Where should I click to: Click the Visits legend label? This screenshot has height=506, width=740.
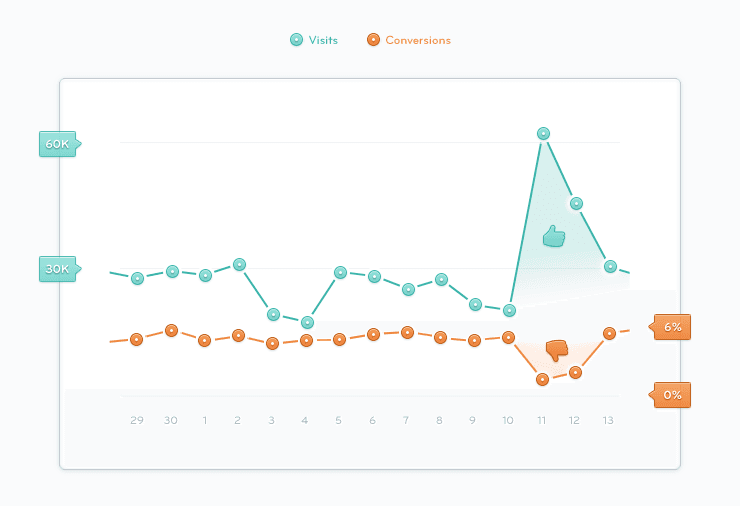323,40
